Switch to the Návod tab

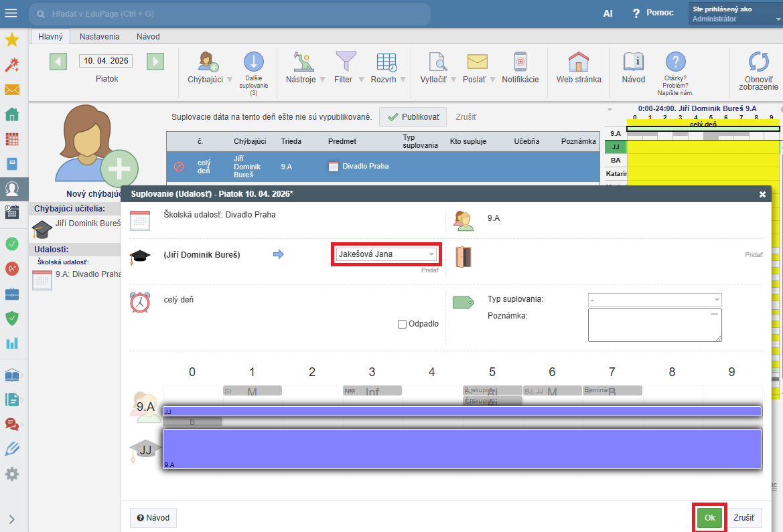[x=148, y=37]
